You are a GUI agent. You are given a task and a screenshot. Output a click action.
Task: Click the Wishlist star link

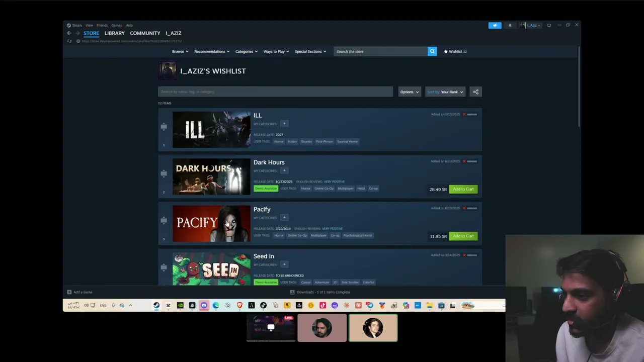click(455, 51)
